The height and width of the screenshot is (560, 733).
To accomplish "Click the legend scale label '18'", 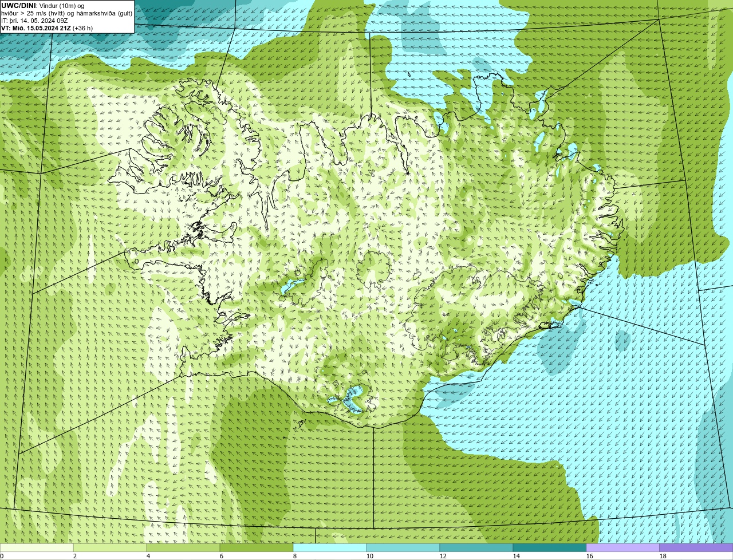I will pos(663,556).
